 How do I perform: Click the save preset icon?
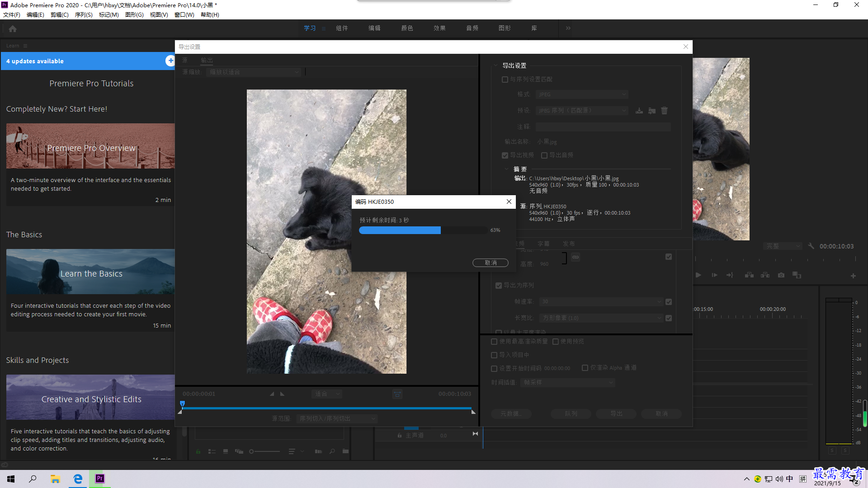click(639, 111)
